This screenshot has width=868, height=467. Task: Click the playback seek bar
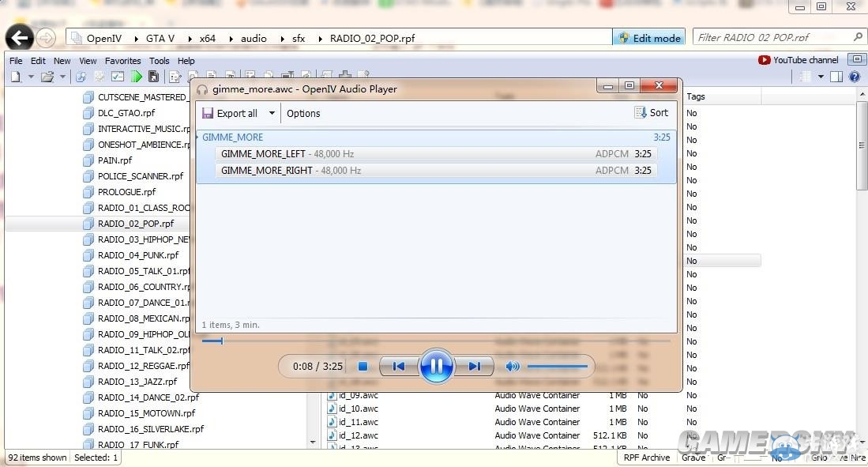[436, 341]
